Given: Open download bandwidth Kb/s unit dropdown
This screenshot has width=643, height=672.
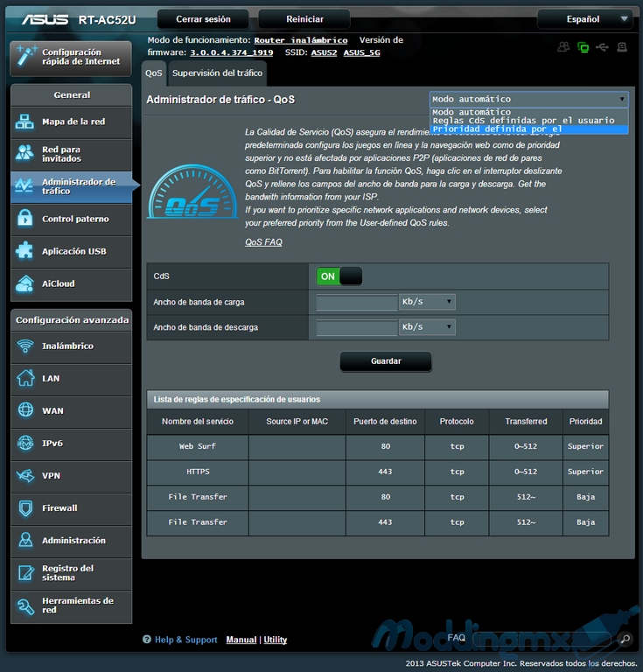Looking at the screenshot, I should tap(427, 327).
